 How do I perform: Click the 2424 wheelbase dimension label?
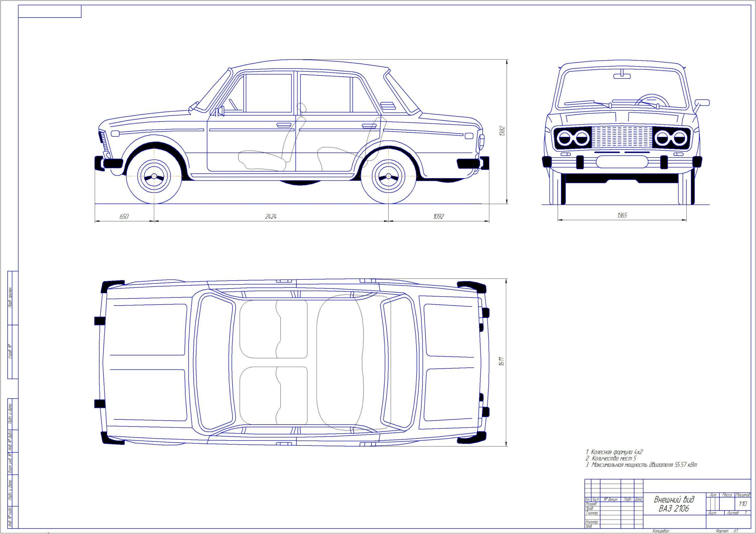pyautogui.click(x=271, y=217)
